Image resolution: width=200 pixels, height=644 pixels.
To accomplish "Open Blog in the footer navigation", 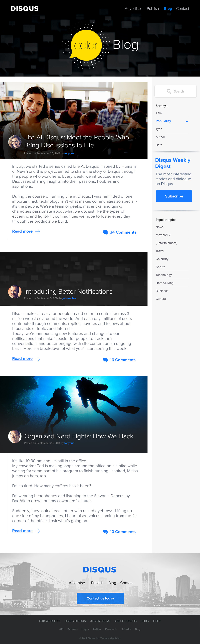I will click(x=112, y=583).
